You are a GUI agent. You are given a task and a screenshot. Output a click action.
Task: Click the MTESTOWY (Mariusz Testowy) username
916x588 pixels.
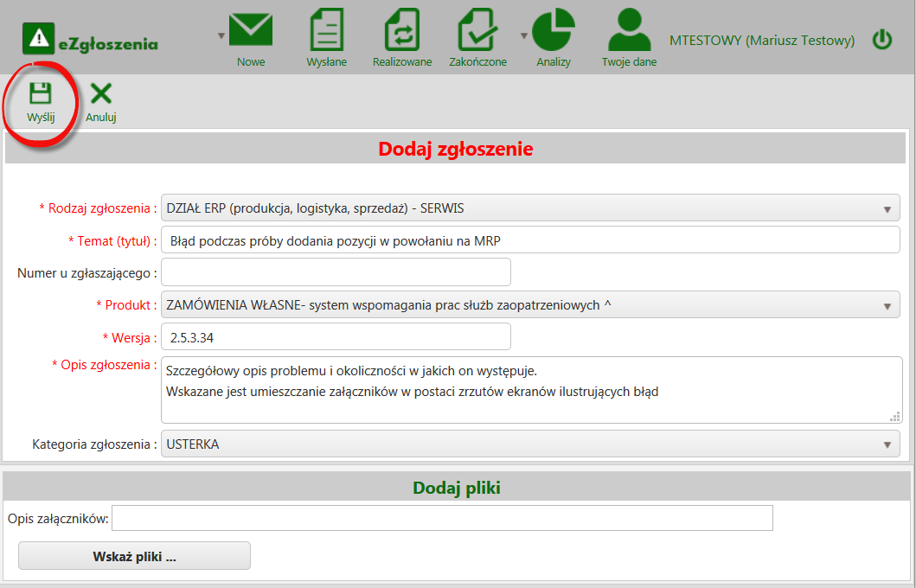click(762, 41)
